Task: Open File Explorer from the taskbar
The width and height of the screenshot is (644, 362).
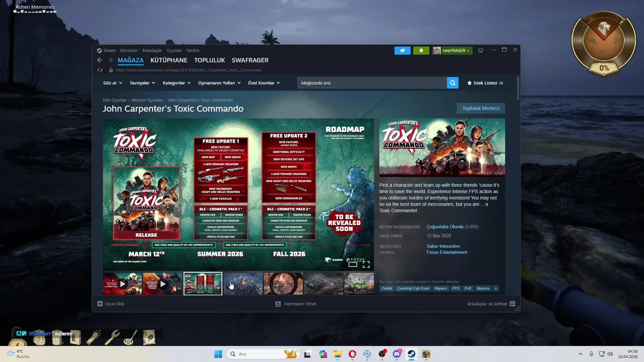Action: 338,354
